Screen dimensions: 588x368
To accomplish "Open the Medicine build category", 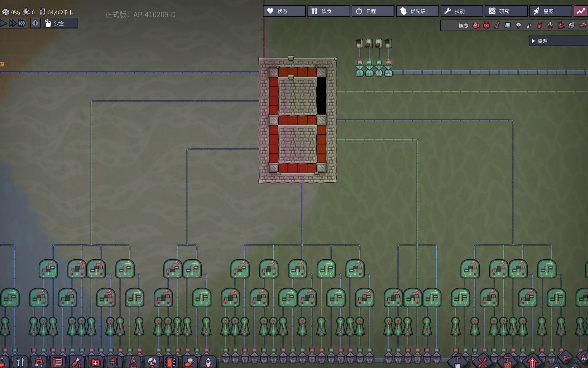I will [x=96, y=362].
